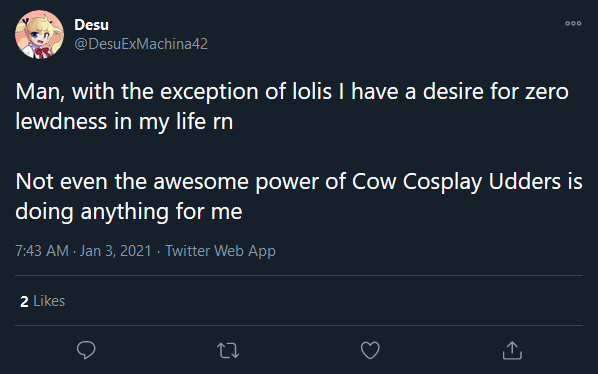
Task: Open the three-dot more options menu
Action: point(573,23)
